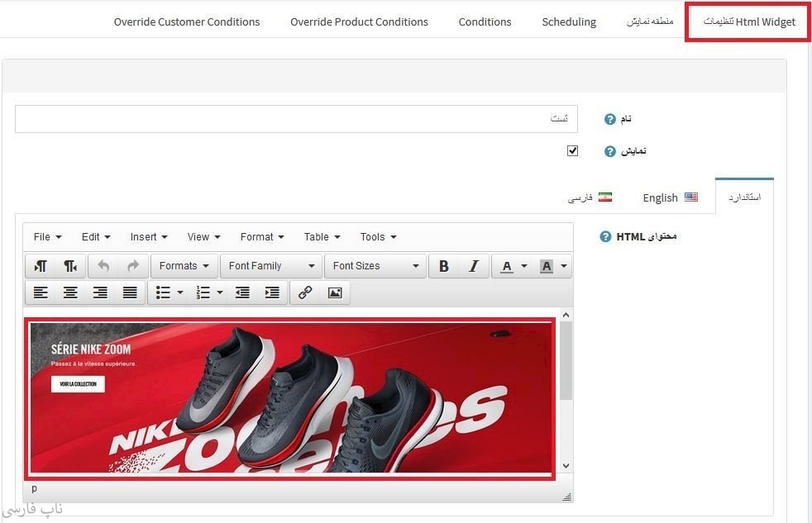Apply Italic formatting in editor toolbar
The image size is (812, 523).
tap(474, 266)
